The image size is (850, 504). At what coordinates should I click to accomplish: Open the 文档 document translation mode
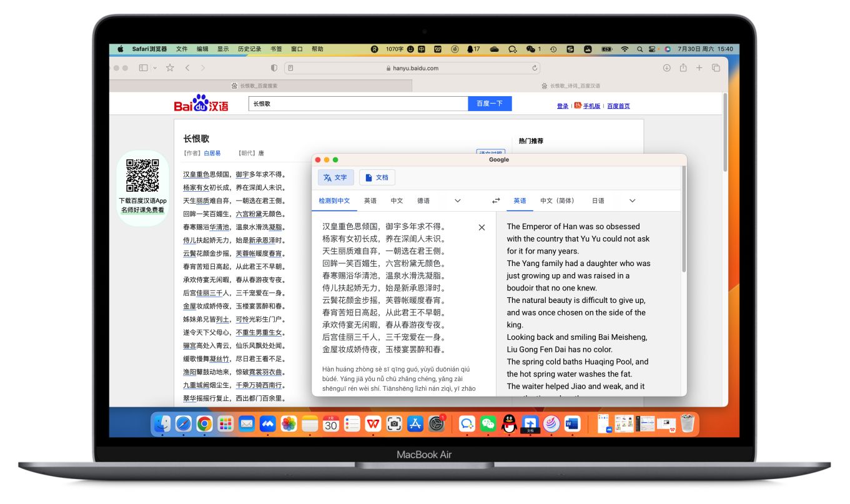[377, 177]
